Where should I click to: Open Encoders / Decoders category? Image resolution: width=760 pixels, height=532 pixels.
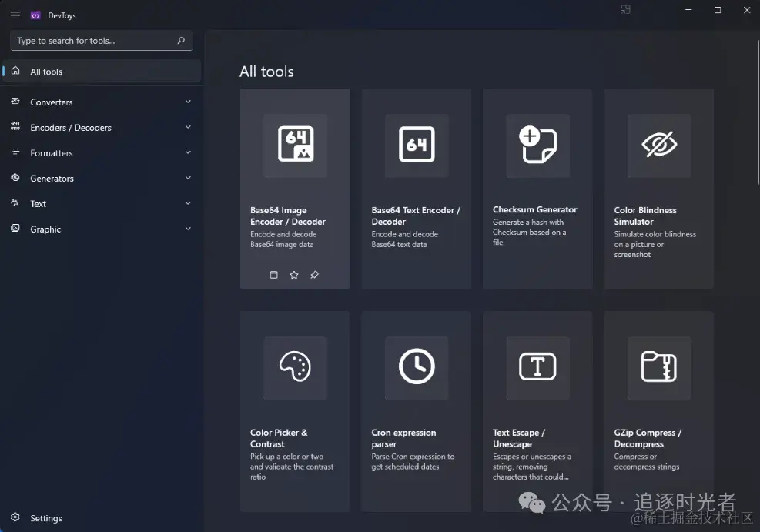(x=102, y=128)
